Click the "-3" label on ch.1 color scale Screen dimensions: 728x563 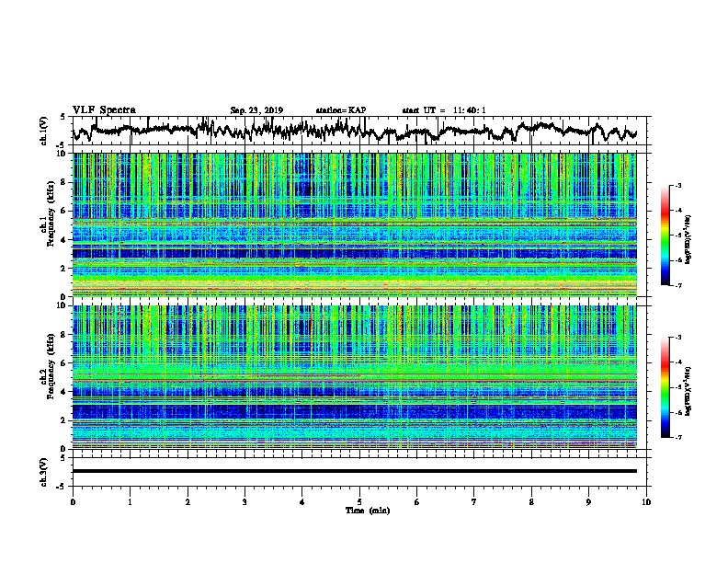pyautogui.click(x=678, y=186)
